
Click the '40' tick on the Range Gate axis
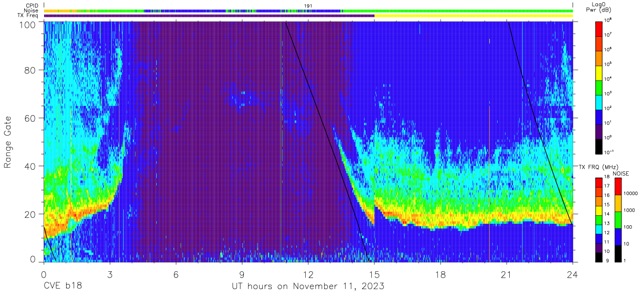tap(31, 166)
